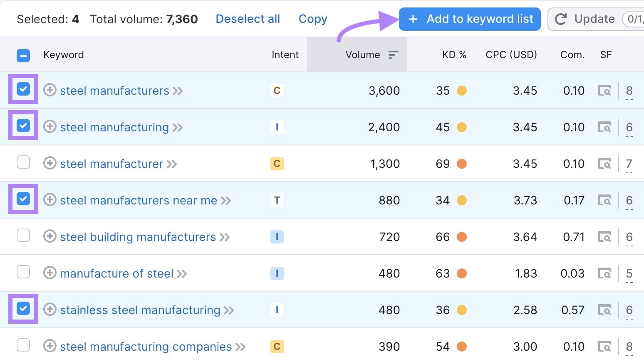Sort by the KD % column header

[x=454, y=55]
